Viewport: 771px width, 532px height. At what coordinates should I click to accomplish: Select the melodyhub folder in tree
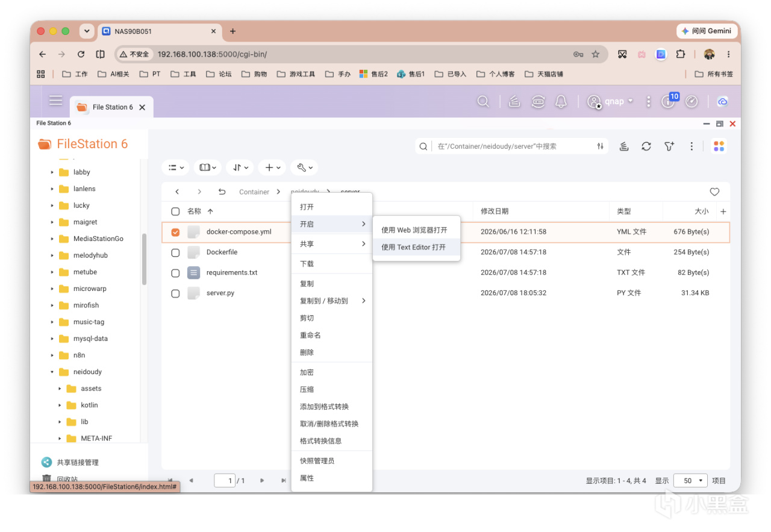point(90,255)
